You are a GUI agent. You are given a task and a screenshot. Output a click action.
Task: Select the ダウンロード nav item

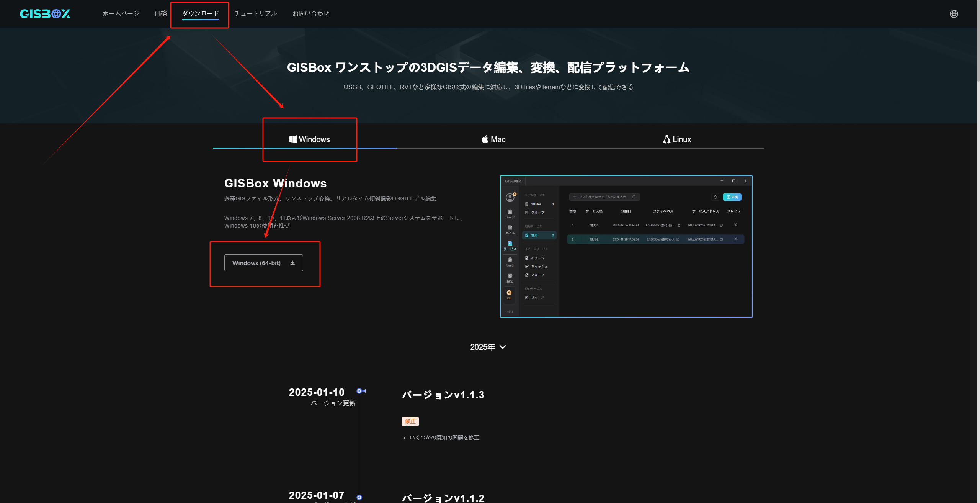pos(200,13)
